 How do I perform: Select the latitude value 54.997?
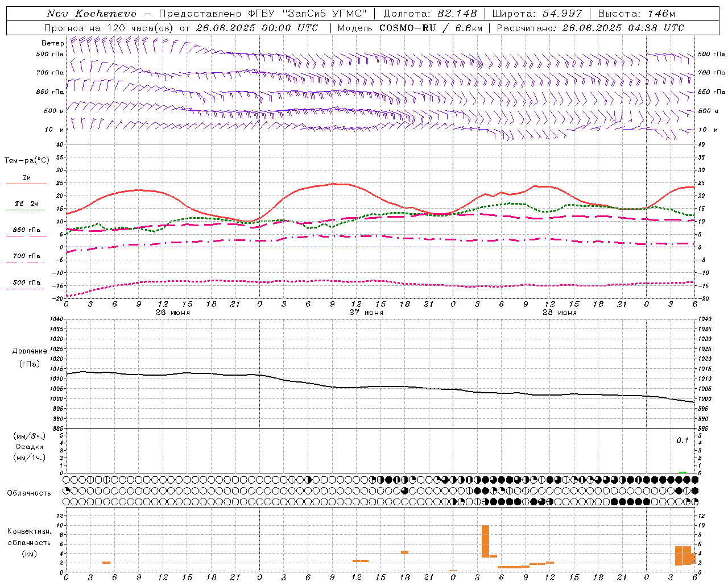[562, 14]
